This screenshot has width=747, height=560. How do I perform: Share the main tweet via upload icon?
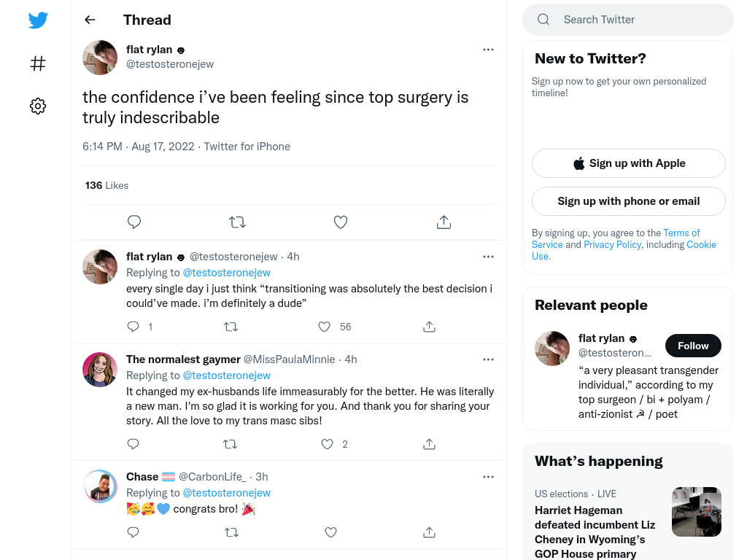[444, 222]
